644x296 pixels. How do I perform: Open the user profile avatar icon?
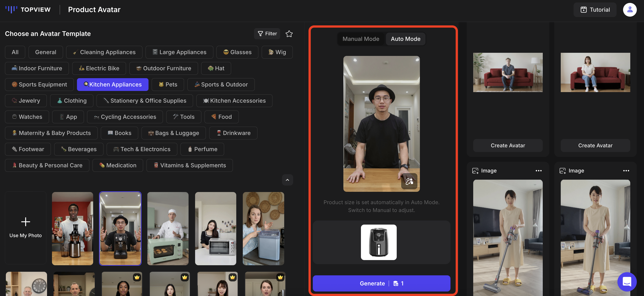(630, 10)
